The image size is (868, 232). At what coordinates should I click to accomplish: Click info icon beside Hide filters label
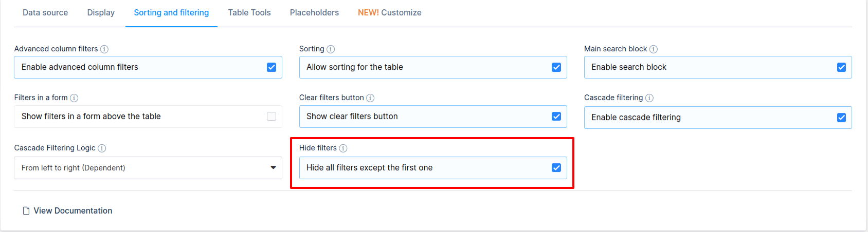click(343, 148)
